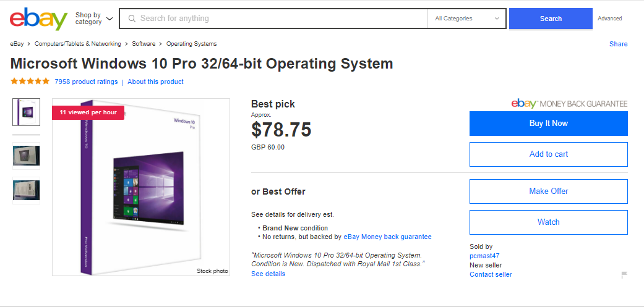Click the search magnifier icon
Viewport: 644px width, 307px height.
(x=132, y=19)
